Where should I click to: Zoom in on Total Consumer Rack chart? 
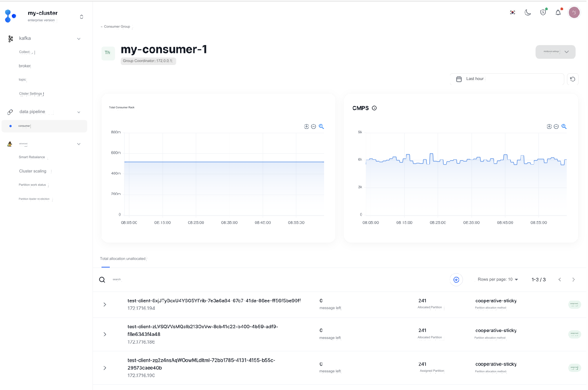[306, 127]
